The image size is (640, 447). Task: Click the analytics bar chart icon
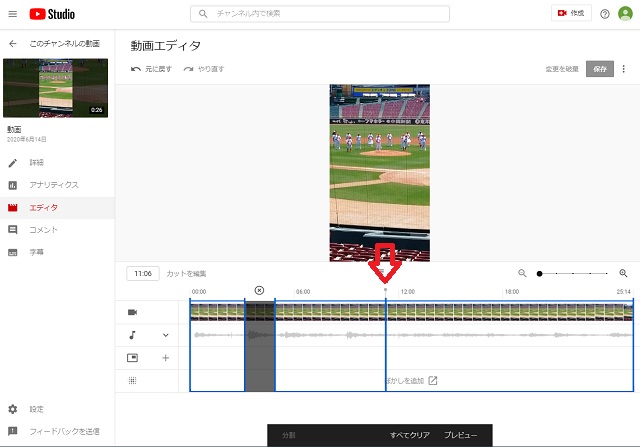click(x=13, y=185)
